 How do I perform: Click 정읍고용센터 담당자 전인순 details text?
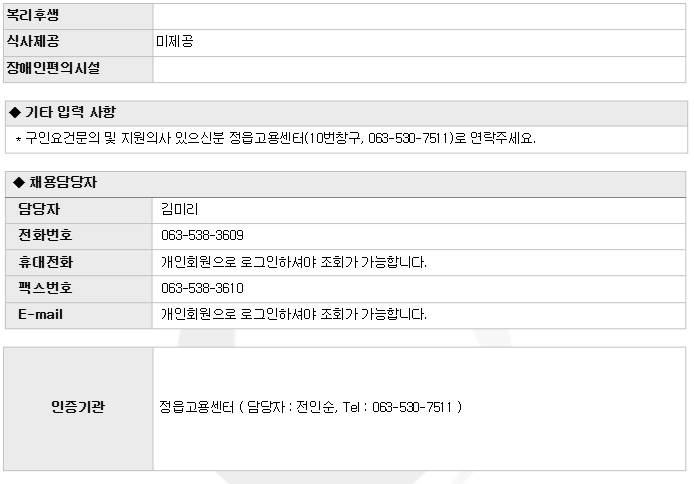(x=310, y=408)
